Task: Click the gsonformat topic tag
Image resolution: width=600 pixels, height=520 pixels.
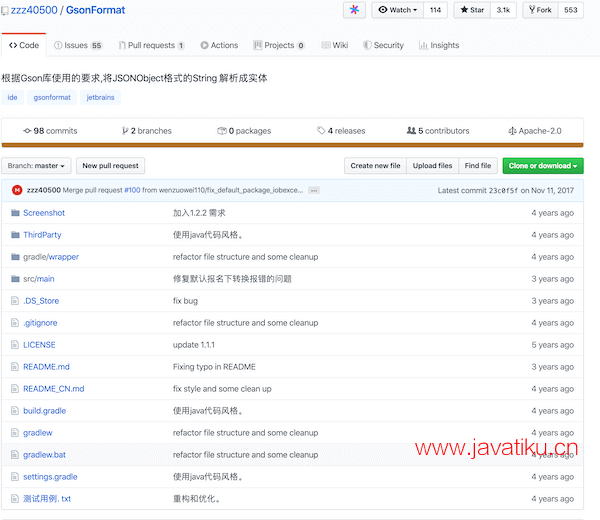Action: [x=52, y=97]
